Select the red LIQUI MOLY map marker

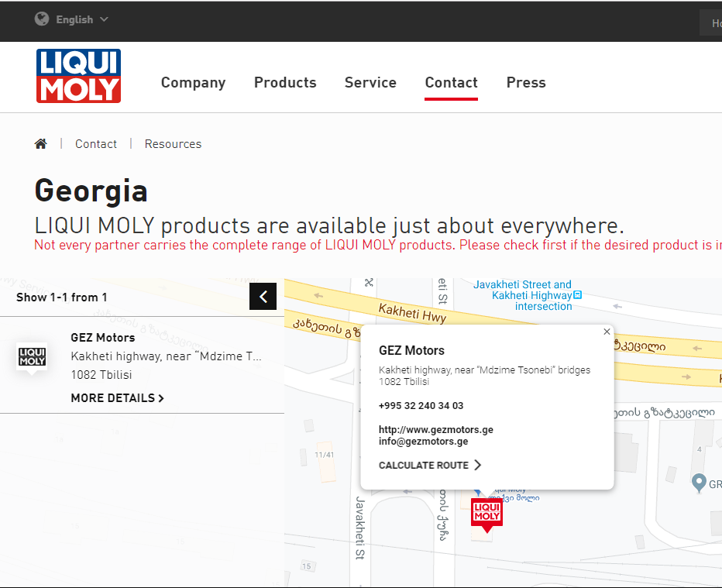pyautogui.click(x=486, y=514)
